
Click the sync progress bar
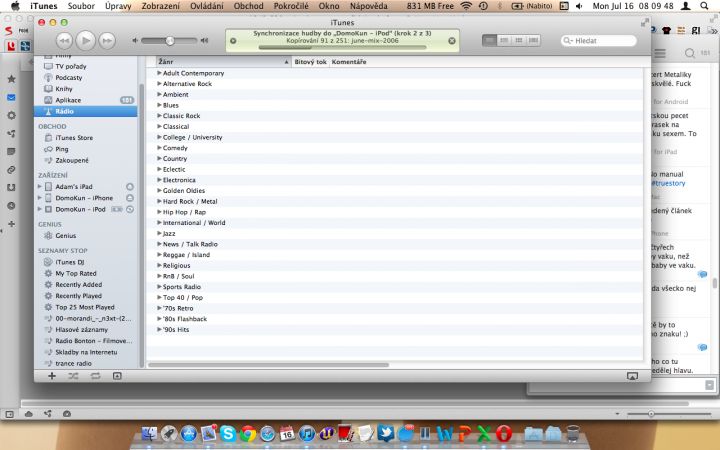coord(342,47)
